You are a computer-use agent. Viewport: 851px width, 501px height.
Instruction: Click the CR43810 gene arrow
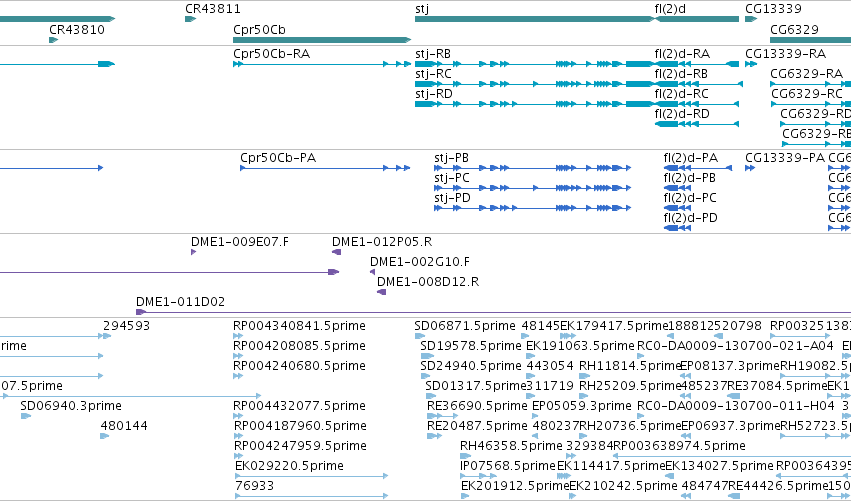point(53,40)
